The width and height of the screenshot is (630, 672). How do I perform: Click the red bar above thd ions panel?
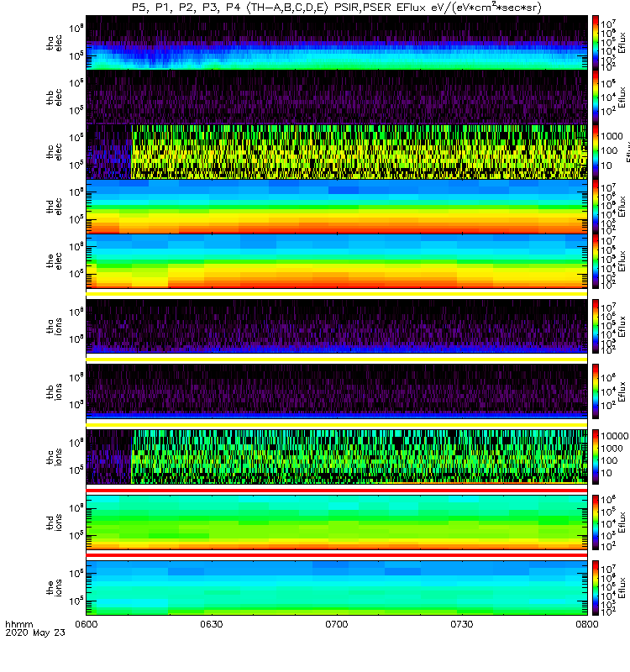click(337, 491)
